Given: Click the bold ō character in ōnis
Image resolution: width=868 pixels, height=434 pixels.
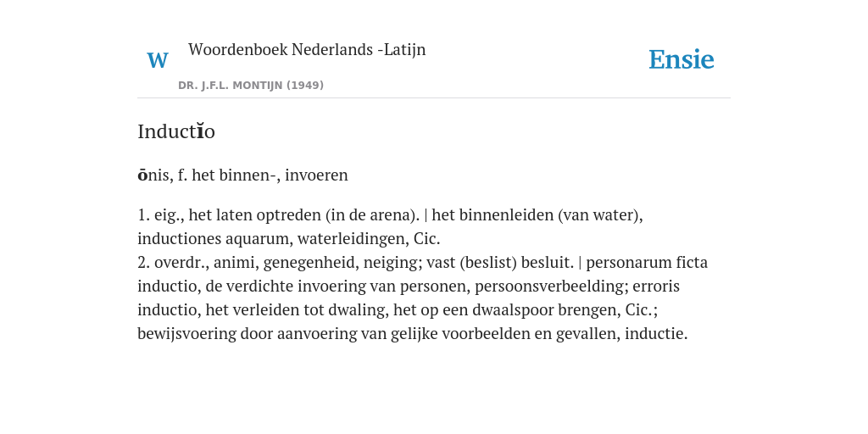Looking at the screenshot, I should click(x=142, y=175).
